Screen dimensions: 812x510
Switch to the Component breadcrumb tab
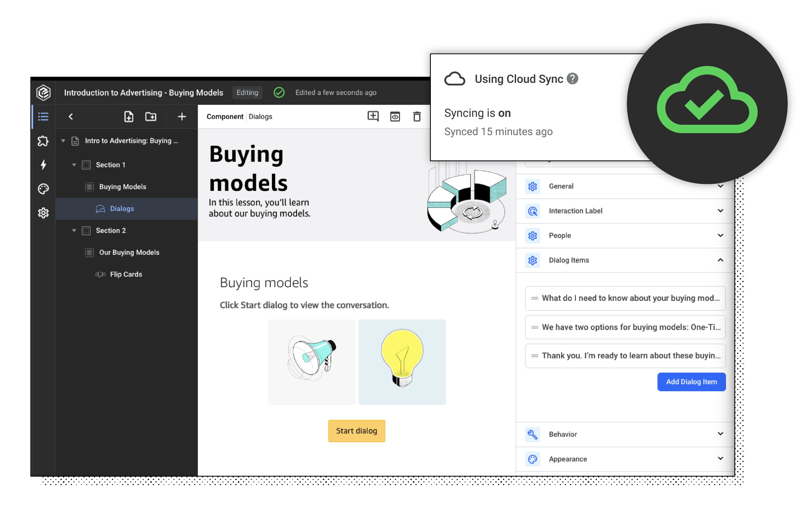[x=225, y=116]
